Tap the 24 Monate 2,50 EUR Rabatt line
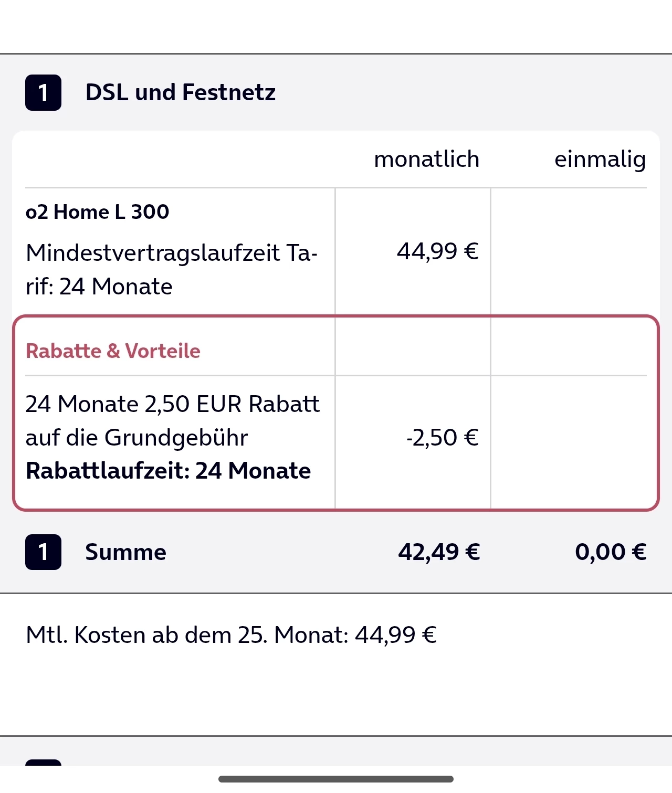The height and width of the screenshot is (793, 672). [172, 404]
